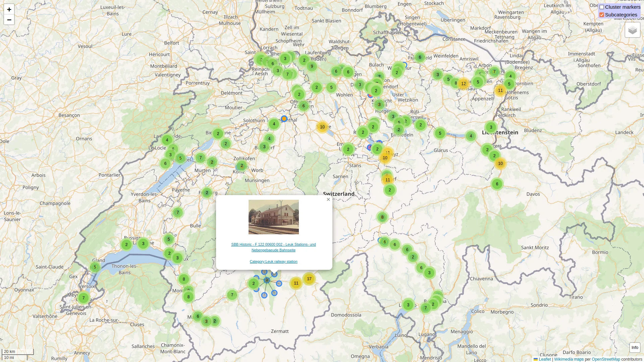Expand the cluster of 7 near Geneva

(84, 298)
